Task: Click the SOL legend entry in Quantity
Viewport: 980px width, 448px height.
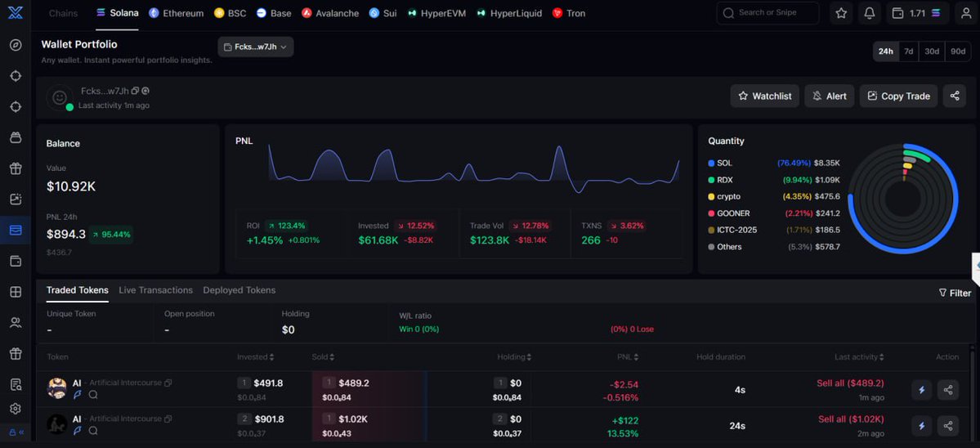Action: point(774,163)
